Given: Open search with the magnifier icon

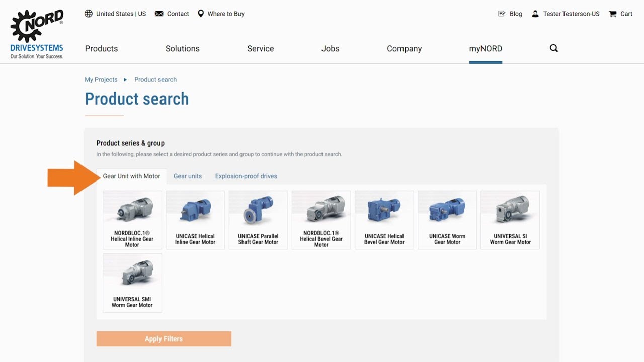Looking at the screenshot, I should coord(554,48).
